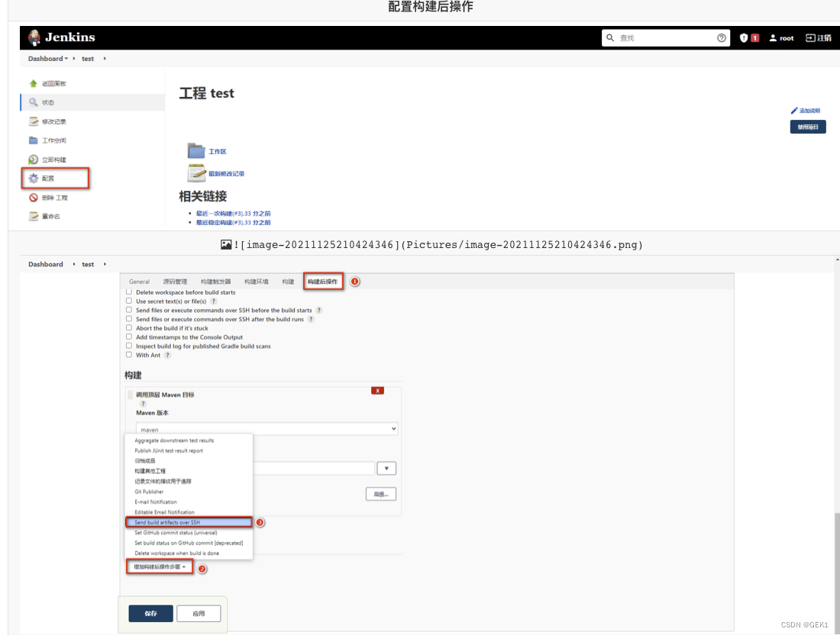Image resolution: width=840 pixels, height=635 pixels.
Task: Click the green up-arrow 返回面板 icon
Action: (33, 83)
